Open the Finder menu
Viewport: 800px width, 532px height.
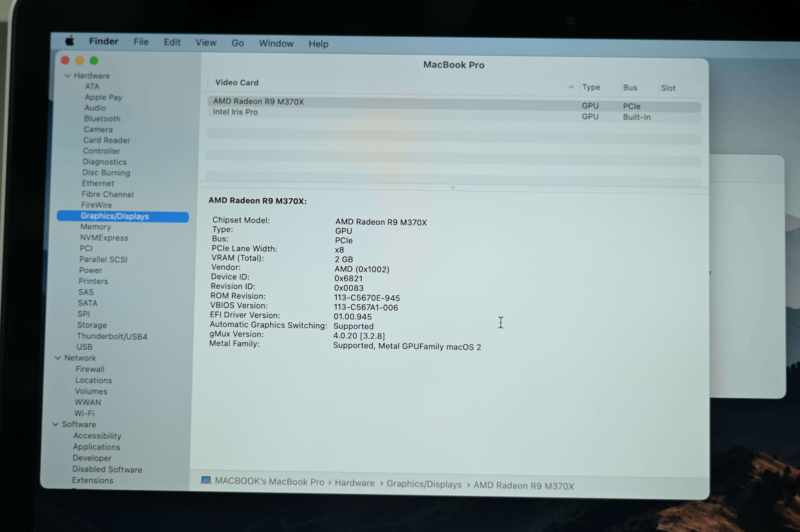pos(104,41)
